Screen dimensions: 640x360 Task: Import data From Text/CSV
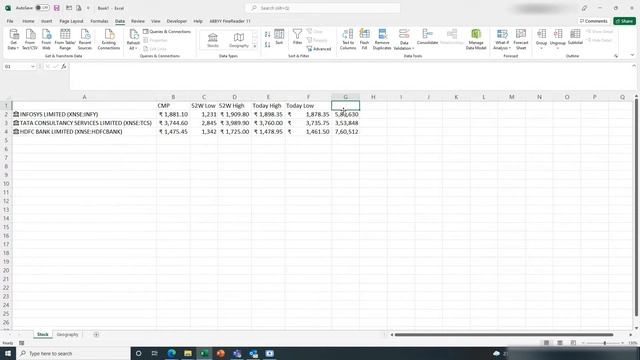tap(30, 40)
